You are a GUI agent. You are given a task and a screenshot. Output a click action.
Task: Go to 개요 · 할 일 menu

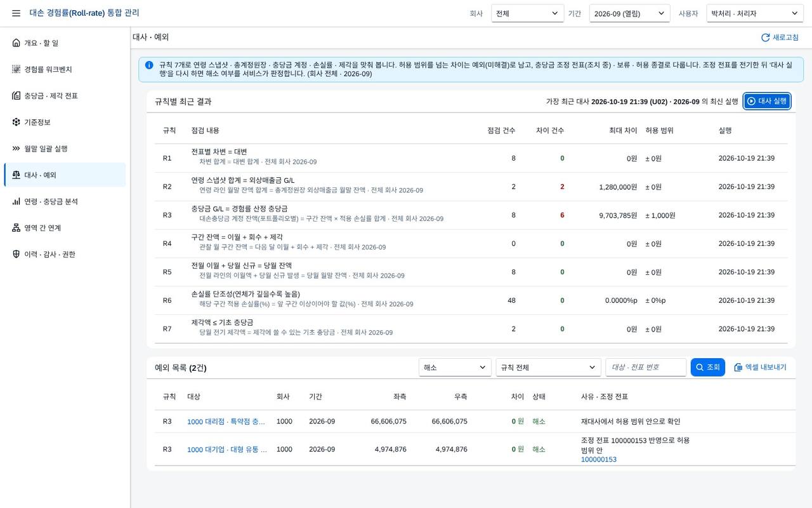65,43
